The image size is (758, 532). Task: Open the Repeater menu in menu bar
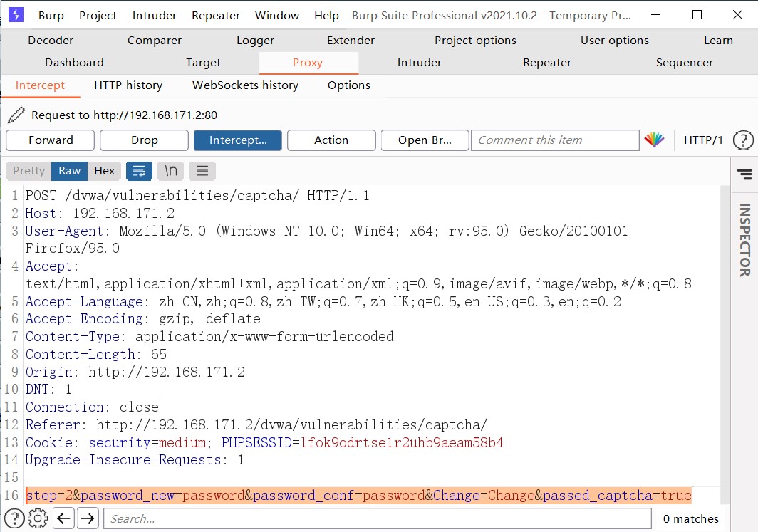216,15
